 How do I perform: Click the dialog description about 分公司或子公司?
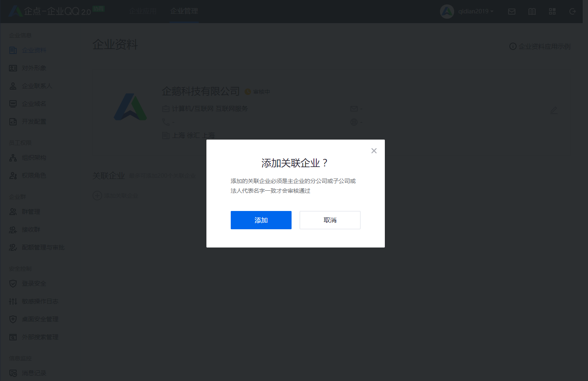point(293,186)
